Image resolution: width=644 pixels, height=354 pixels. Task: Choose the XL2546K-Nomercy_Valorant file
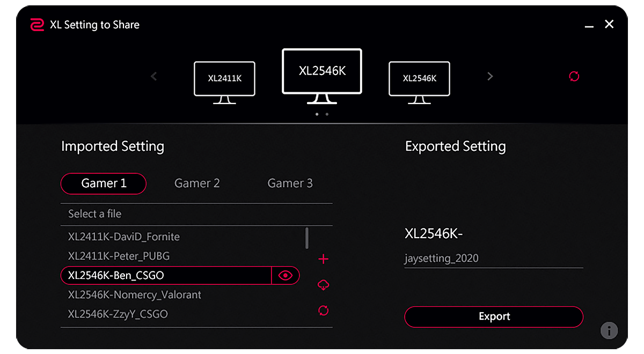click(x=135, y=294)
